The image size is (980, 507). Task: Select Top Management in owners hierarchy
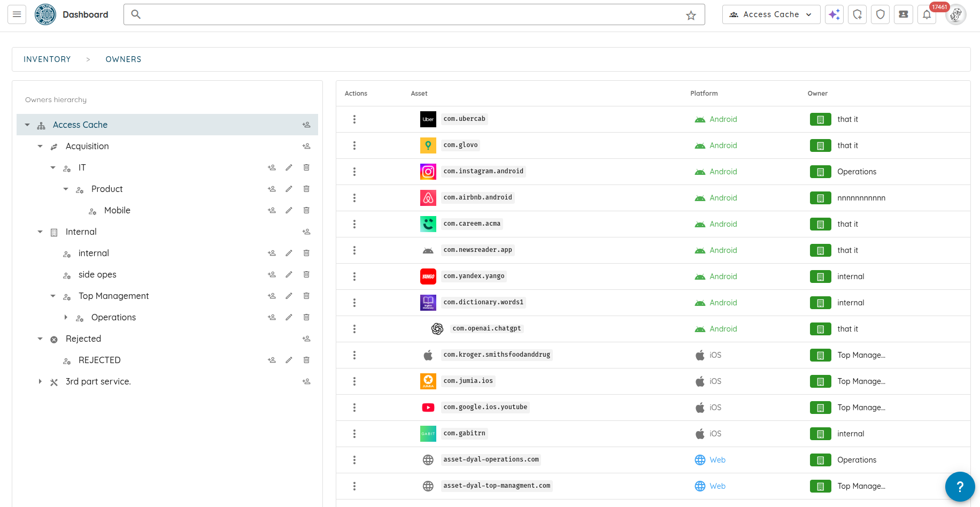113,296
